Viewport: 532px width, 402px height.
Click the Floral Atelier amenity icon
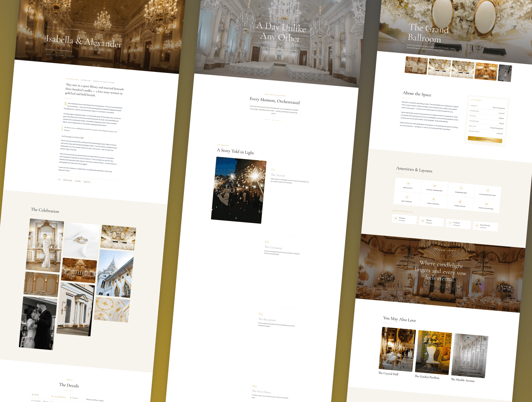click(x=460, y=202)
